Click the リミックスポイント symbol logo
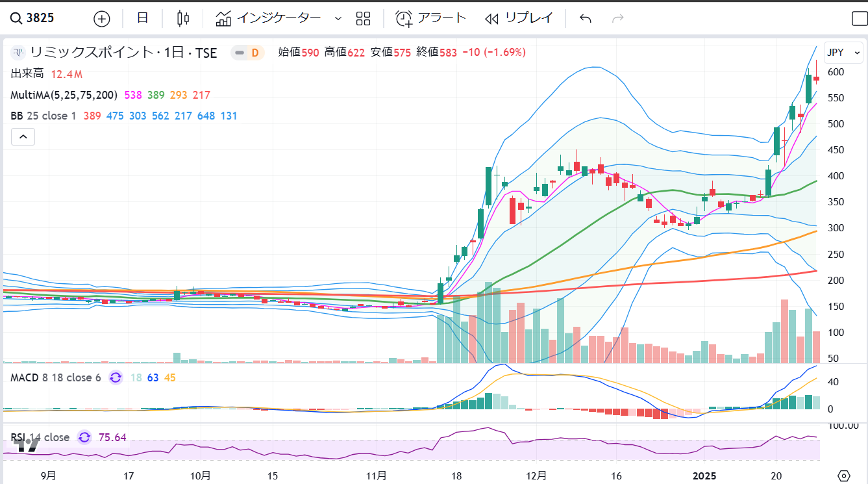868x484 pixels. click(x=19, y=53)
